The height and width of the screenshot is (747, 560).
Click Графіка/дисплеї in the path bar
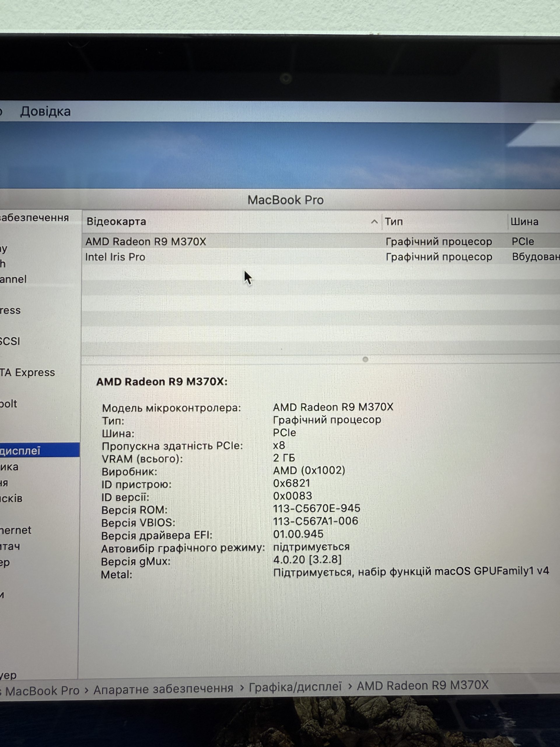click(295, 687)
